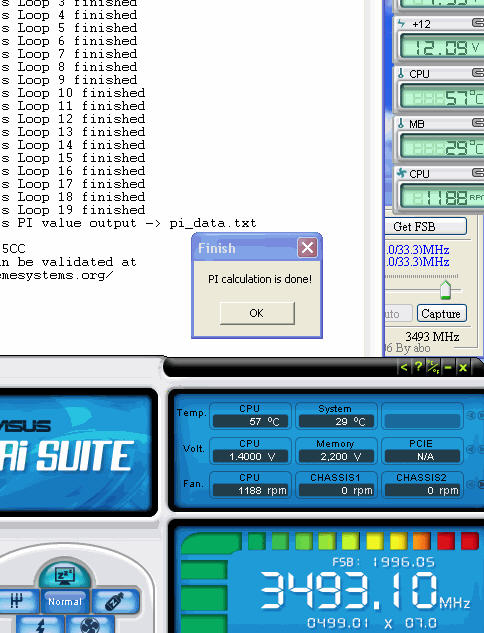Click the FSB: 1996.05 reading
The width and height of the screenshot is (484, 633).
tap(383, 562)
